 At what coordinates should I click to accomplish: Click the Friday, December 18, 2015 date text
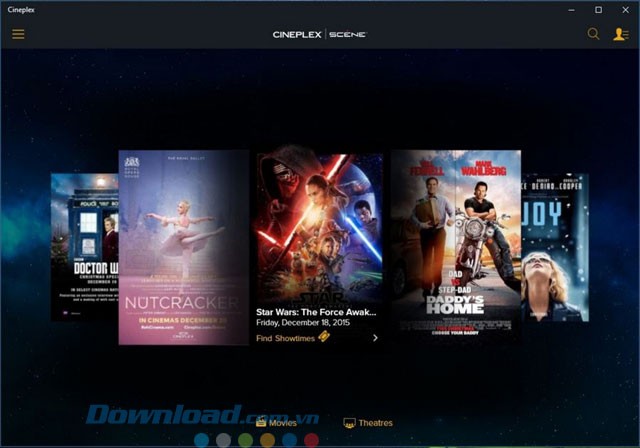[303, 323]
